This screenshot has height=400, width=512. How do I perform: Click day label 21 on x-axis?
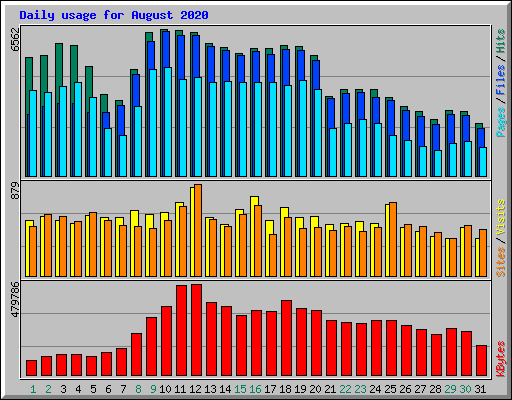330,389
